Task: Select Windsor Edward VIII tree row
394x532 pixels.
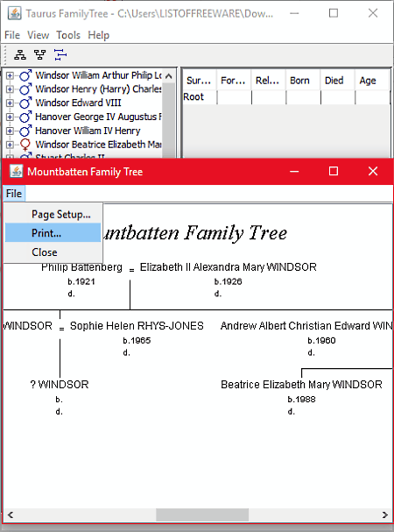Action: 78,103
